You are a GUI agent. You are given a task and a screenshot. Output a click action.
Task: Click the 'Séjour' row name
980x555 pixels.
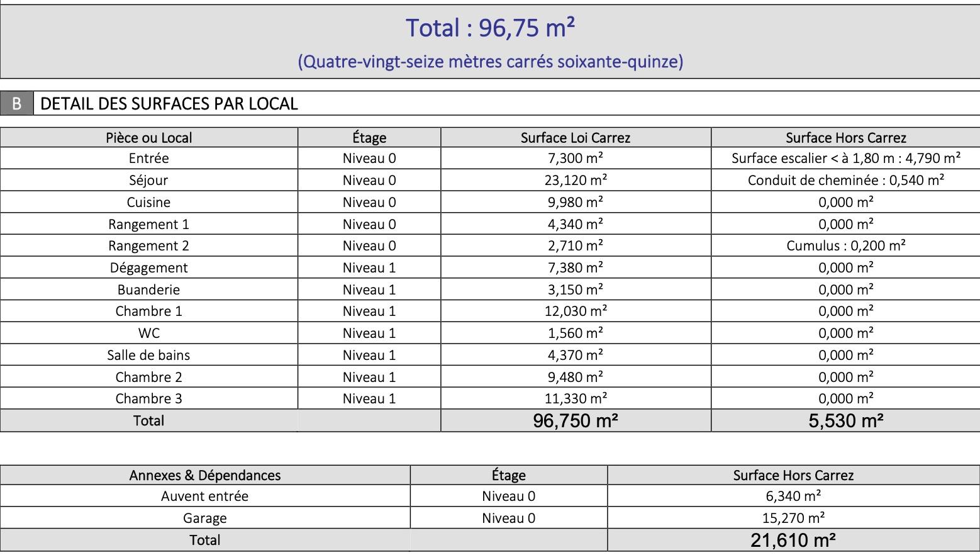point(149,181)
